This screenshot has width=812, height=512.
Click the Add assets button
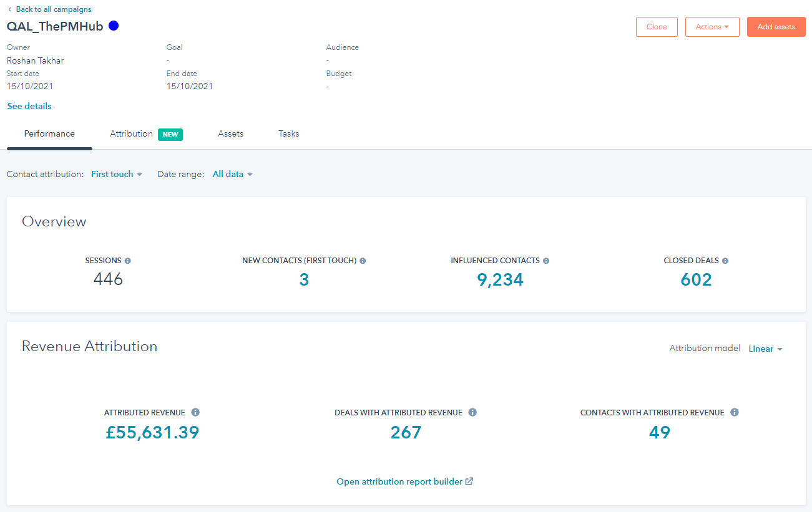[776, 27]
